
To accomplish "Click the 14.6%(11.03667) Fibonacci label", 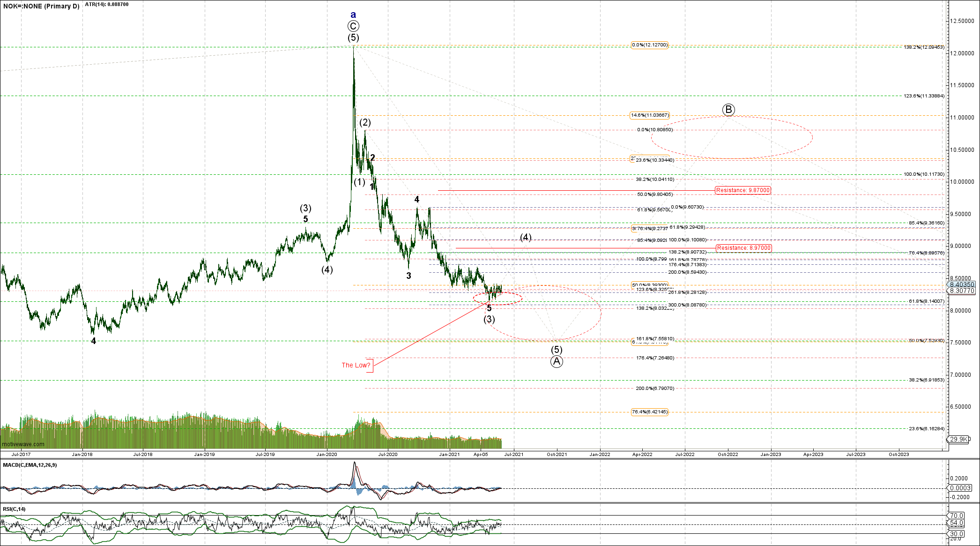I will point(650,115).
